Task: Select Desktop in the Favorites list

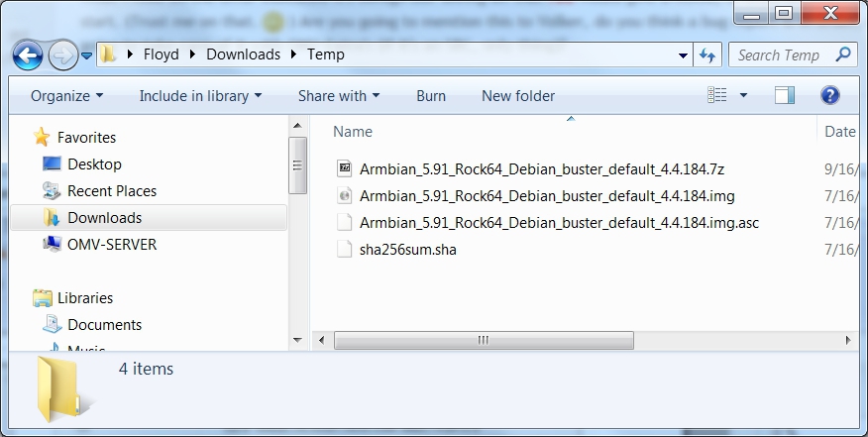Action: pyautogui.click(x=94, y=164)
